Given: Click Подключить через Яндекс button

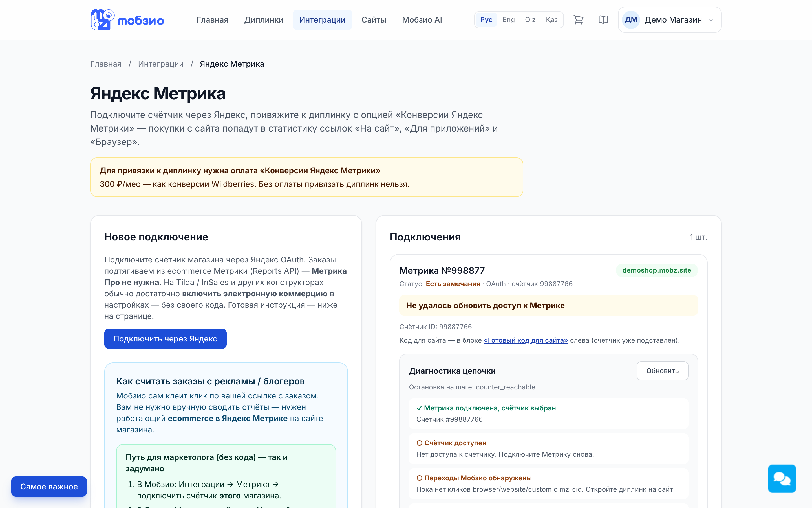Looking at the screenshot, I should tap(166, 339).
